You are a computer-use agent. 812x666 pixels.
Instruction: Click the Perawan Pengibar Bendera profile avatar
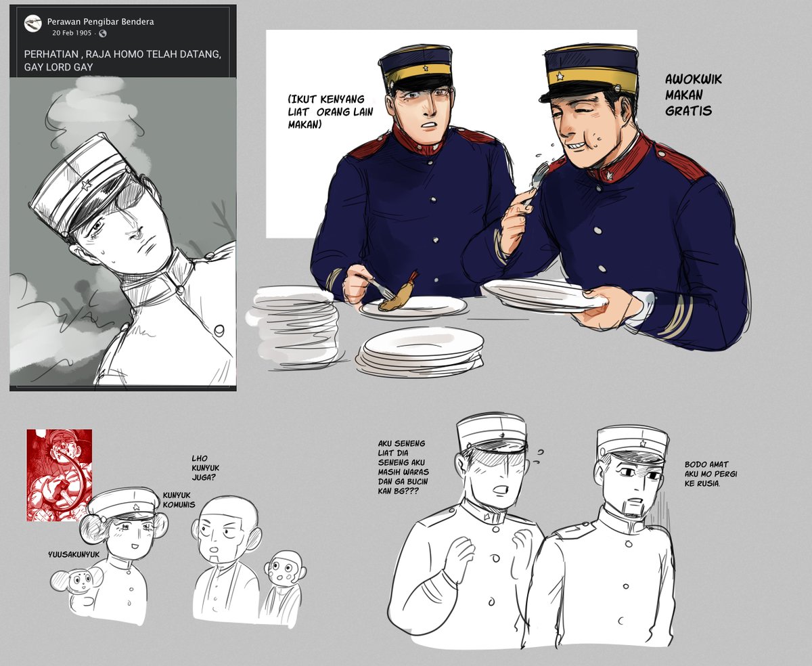click(32, 24)
